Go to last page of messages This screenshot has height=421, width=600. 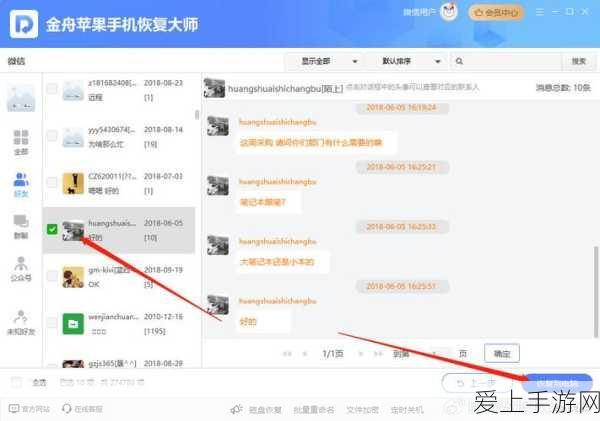378,354
